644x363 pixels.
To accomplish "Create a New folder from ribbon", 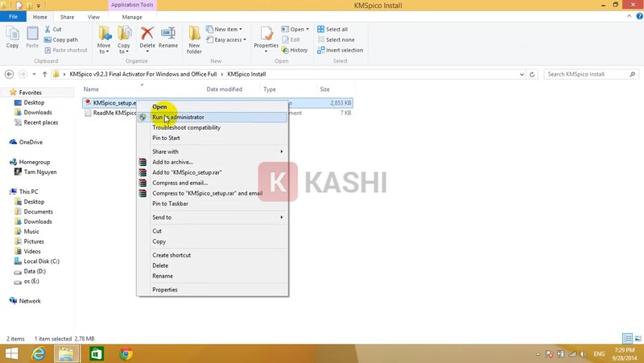I will point(194,39).
